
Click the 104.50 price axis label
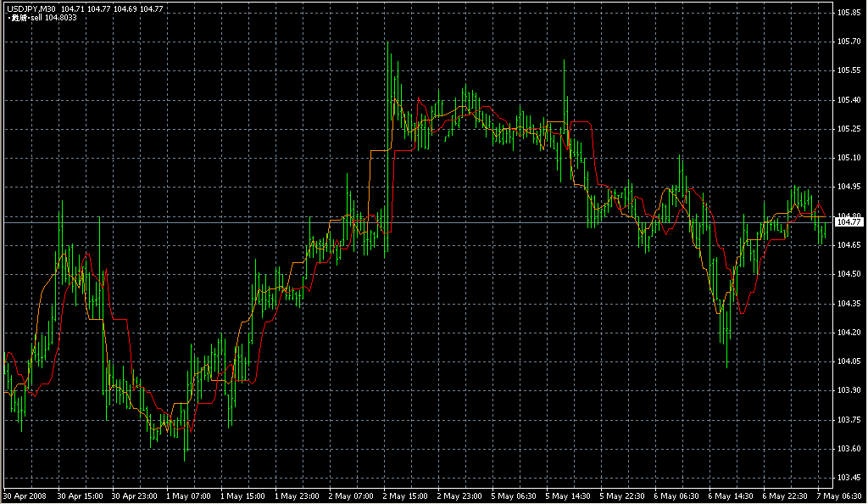click(x=849, y=274)
